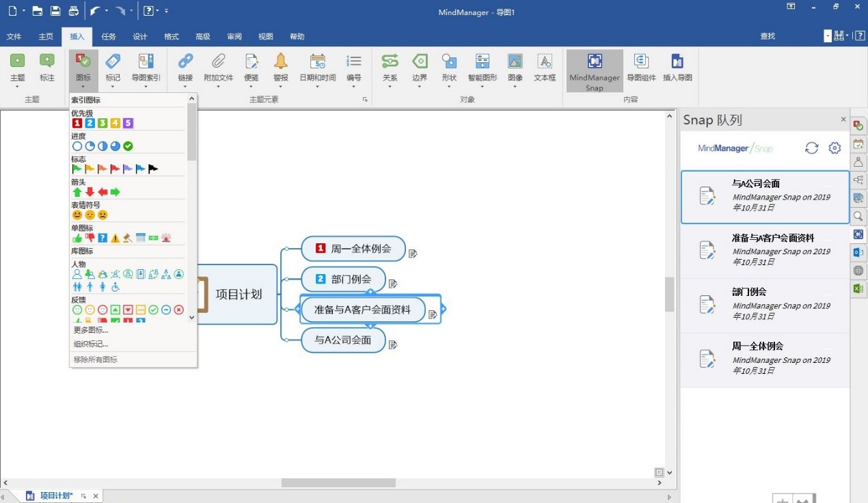This screenshot has height=503, width=868.
Task: Choose 组织标记... in the icon menu
Action: (x=91, y=344)
